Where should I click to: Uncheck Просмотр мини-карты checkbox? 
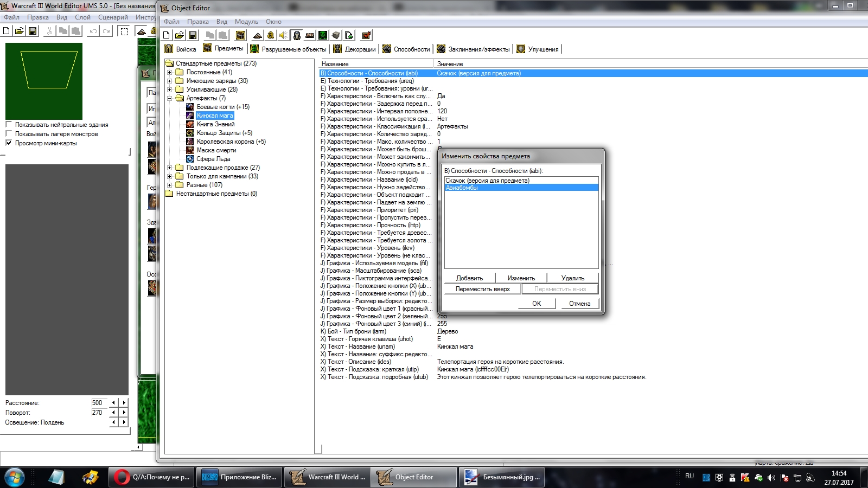coord(9,143)
